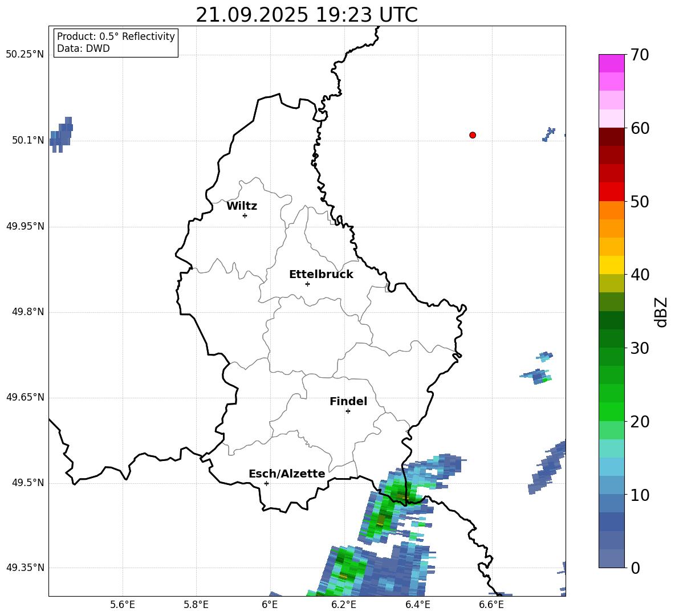675x616 pixels.
Task: Click the magenta top colorbar segment
Action: [x=611, y=63]
